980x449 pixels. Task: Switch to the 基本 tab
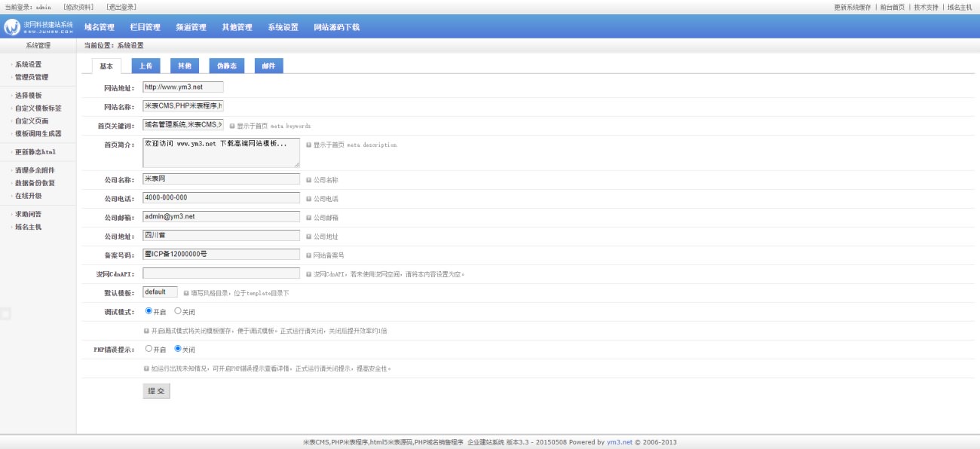coord(106,66)
